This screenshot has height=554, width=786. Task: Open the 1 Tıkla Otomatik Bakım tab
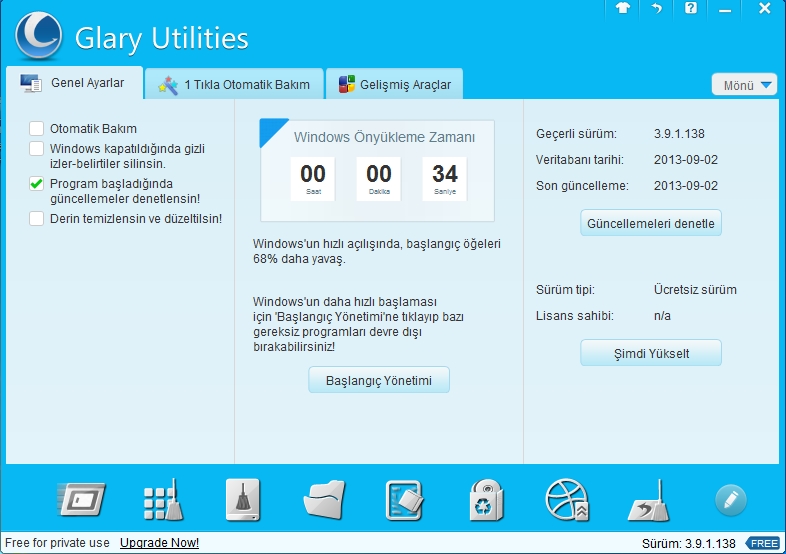(x=234, y=84)
